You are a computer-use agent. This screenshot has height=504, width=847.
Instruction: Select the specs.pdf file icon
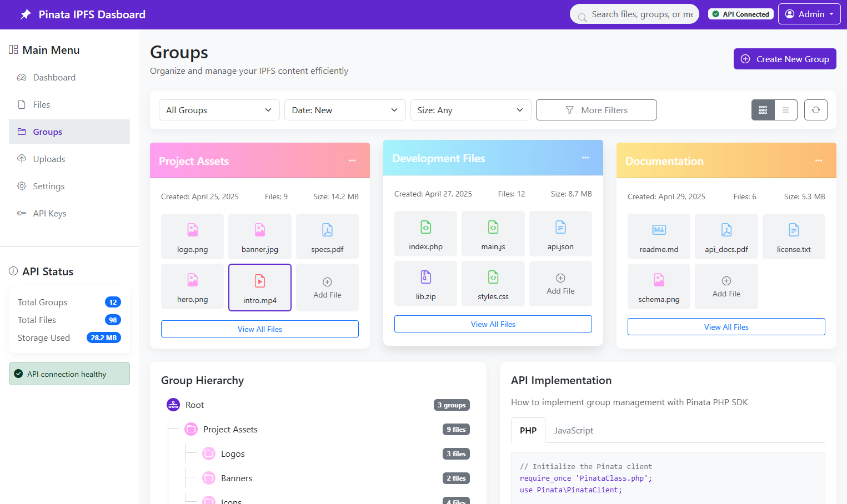[x=327, y=230]
